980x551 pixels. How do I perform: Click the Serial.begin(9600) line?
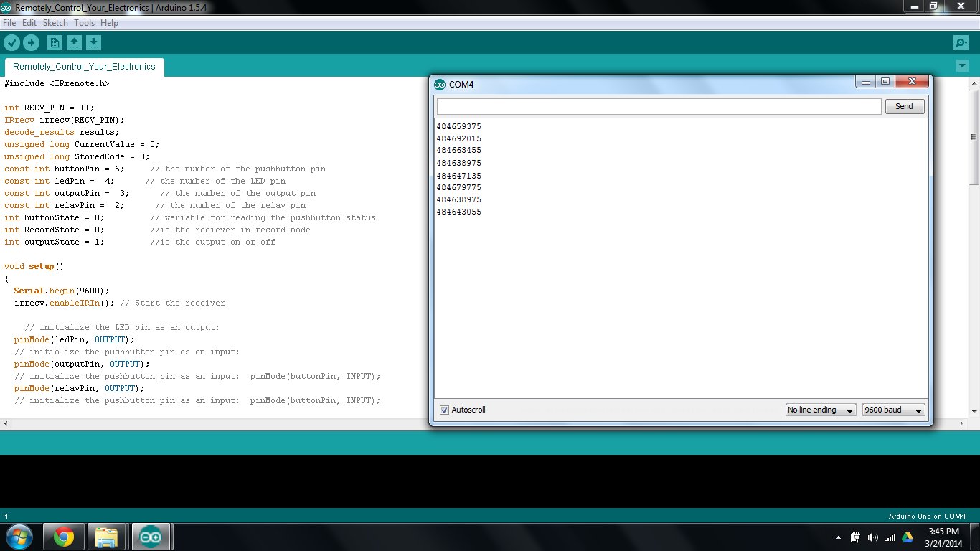(x=62, y=291)
